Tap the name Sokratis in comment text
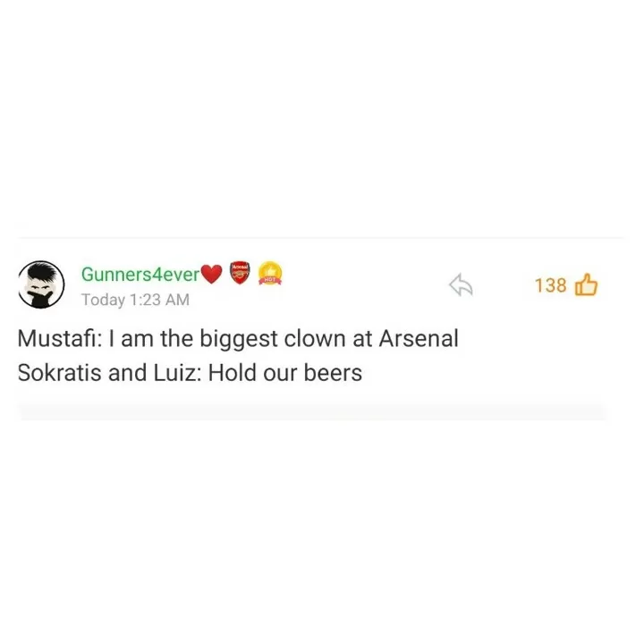 pos(59,373)
